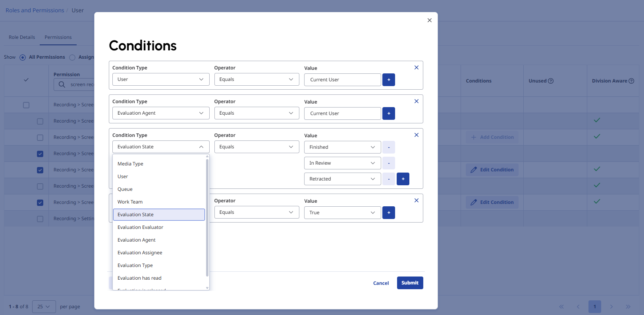Select Evaluation Evaluator option in list

point(140,227)
